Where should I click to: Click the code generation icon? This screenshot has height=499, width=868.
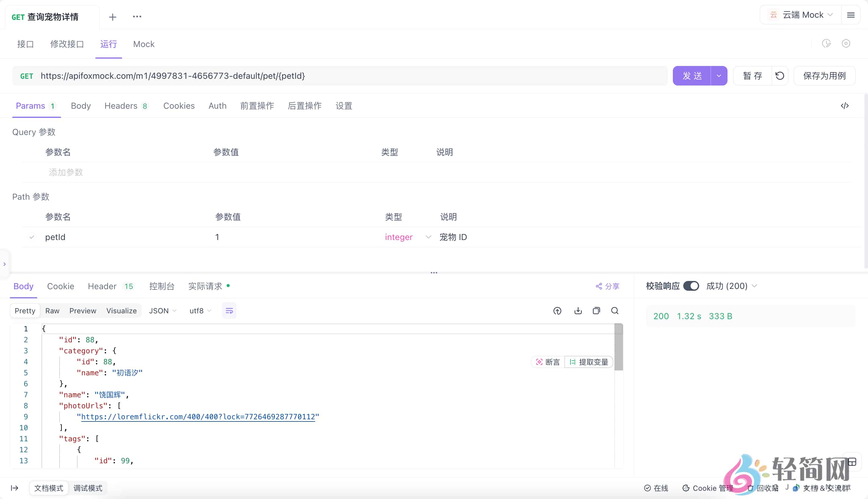[x=844, y=106]
